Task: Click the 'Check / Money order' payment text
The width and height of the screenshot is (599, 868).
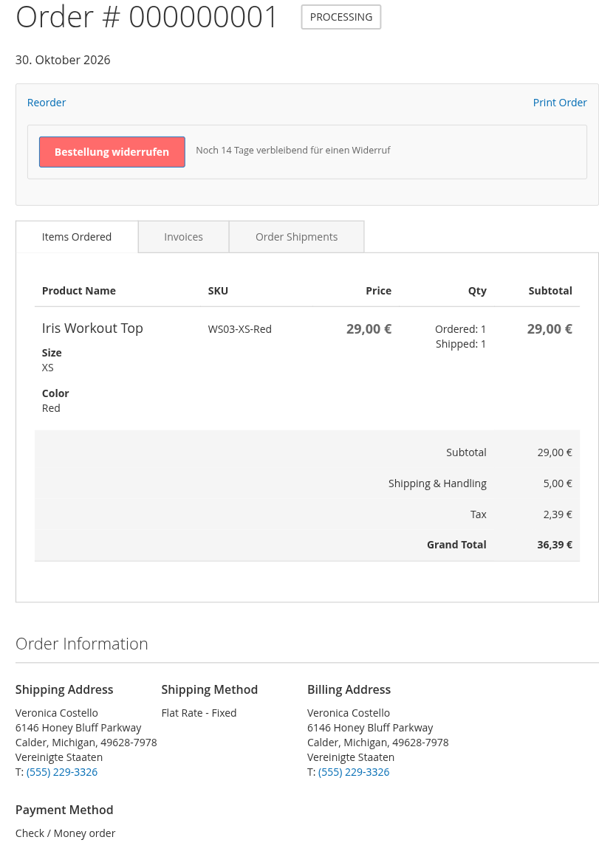Action: (66, 833)
